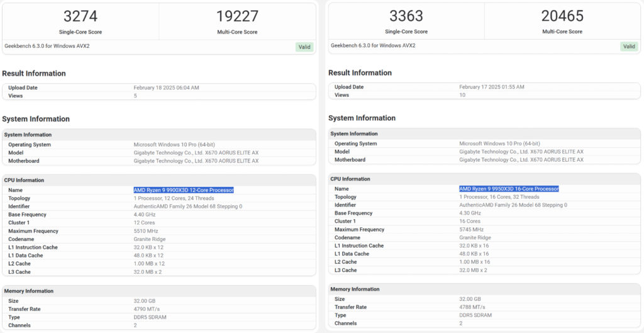Click the left 'Geekbench 6.3.0 for Windows AVX2' text

pos(47,46)
